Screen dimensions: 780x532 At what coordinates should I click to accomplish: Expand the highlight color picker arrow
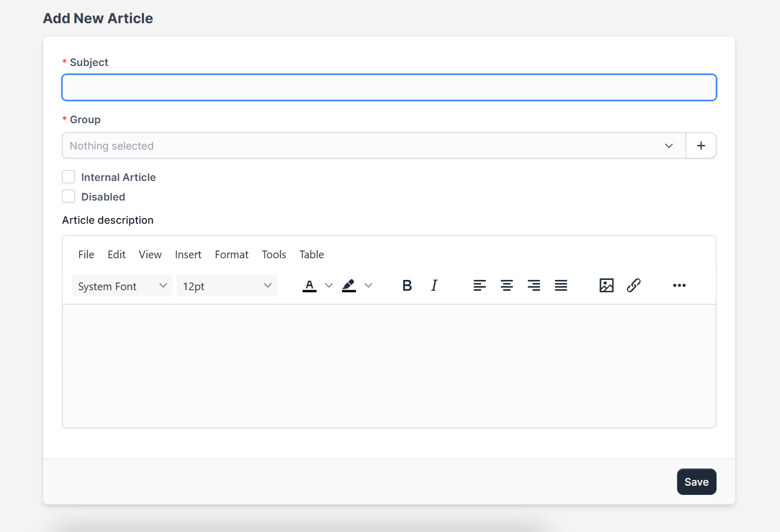pos(368,286)
